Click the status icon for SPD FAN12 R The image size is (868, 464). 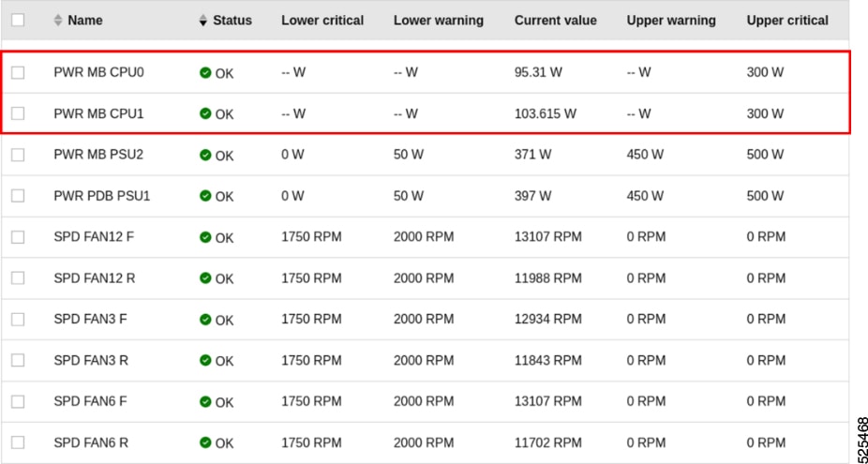(x=205, y=278)
